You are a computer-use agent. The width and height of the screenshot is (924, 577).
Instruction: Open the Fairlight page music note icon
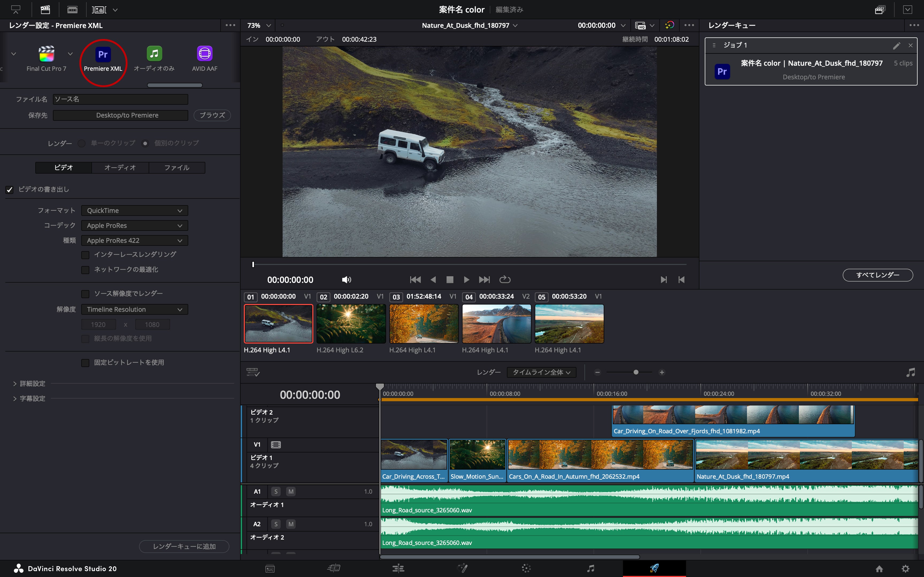point(590,568)
